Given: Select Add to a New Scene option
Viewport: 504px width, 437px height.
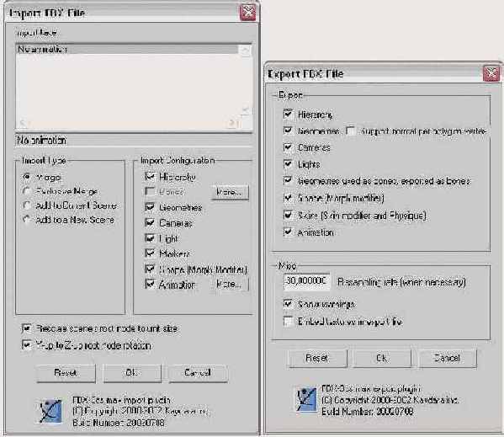Looking at the screenshot, I should pos(27,219).
